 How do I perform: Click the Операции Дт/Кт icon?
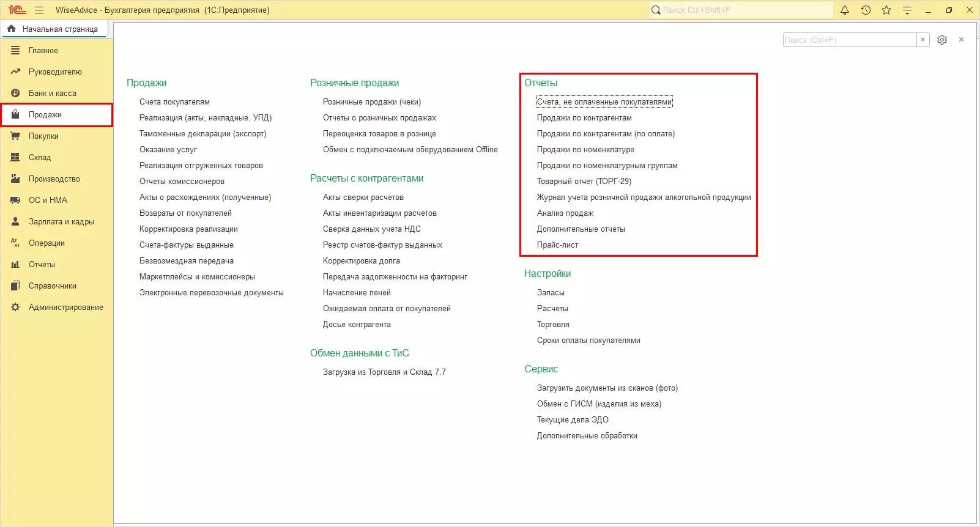point(15,243)
